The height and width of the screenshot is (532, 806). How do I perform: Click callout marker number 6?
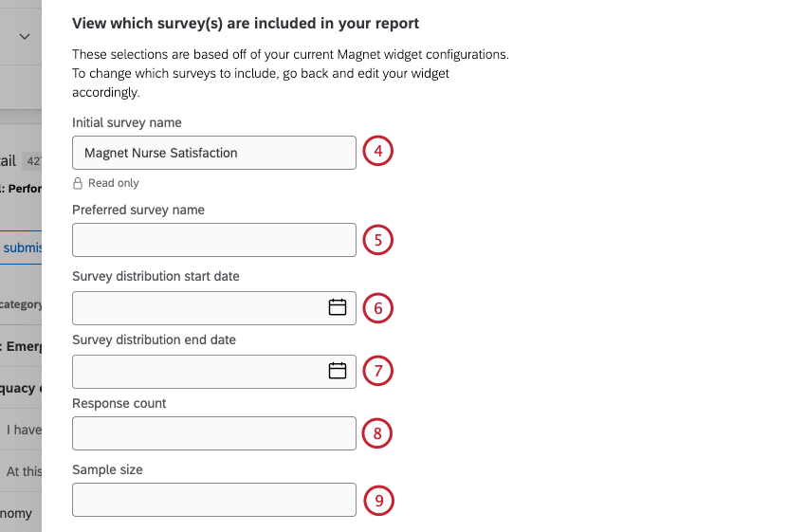point(377,308)
